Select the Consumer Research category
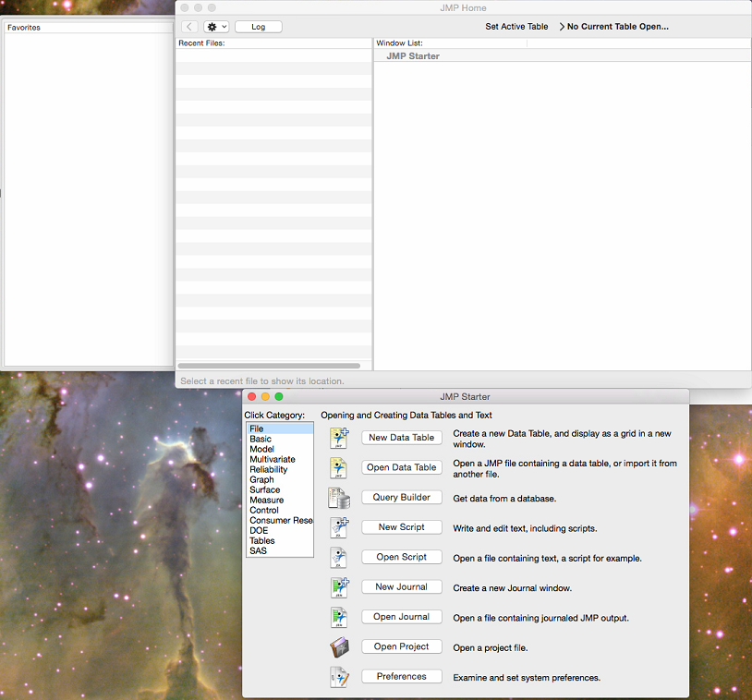The height and width of the screenshot is (700, 752). point(280,520)
